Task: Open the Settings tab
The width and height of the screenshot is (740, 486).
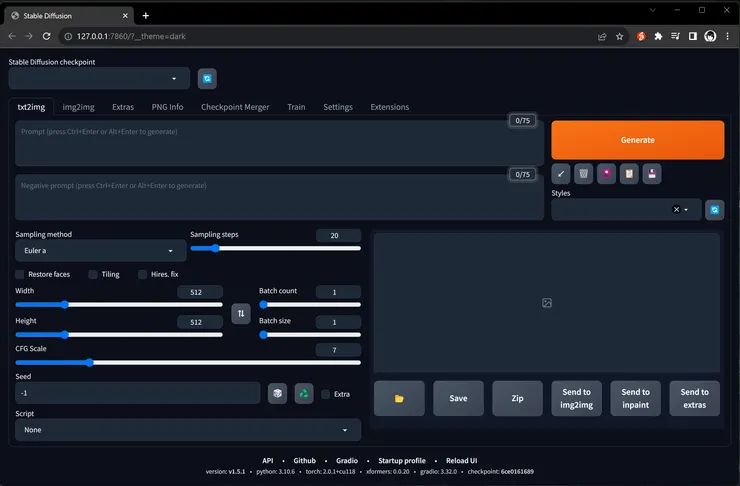Action: [338, 107]
